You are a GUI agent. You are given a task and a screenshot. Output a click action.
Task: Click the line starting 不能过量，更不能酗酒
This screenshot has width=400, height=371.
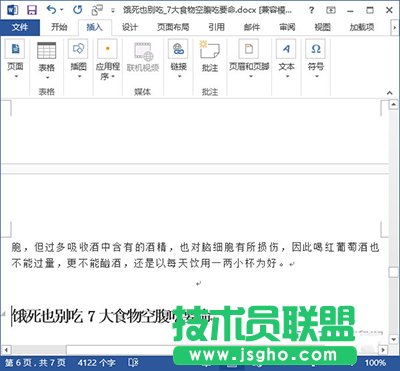coord(153,264)
